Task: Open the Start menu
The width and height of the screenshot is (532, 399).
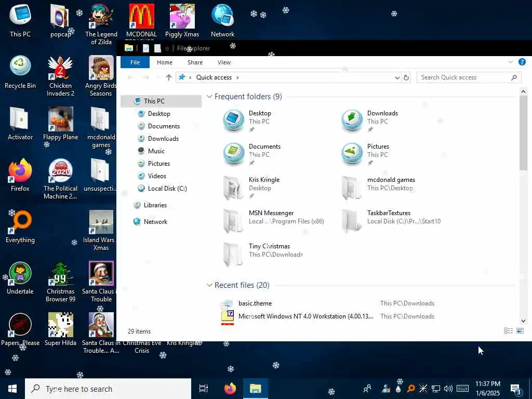Action: coord(12,389)
